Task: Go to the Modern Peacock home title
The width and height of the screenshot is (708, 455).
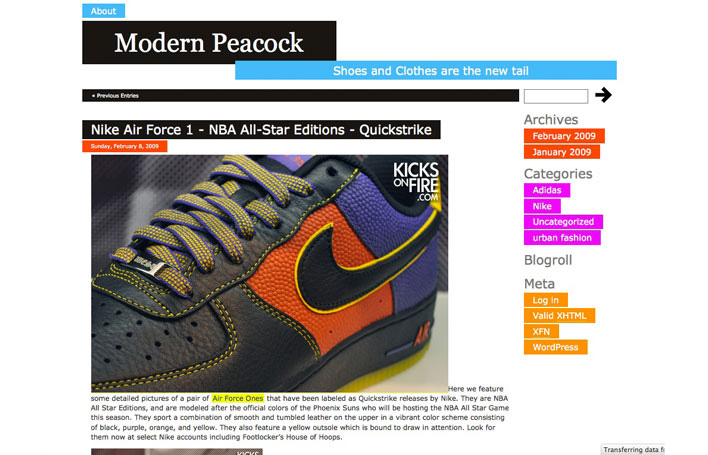Action: (209, 43)
